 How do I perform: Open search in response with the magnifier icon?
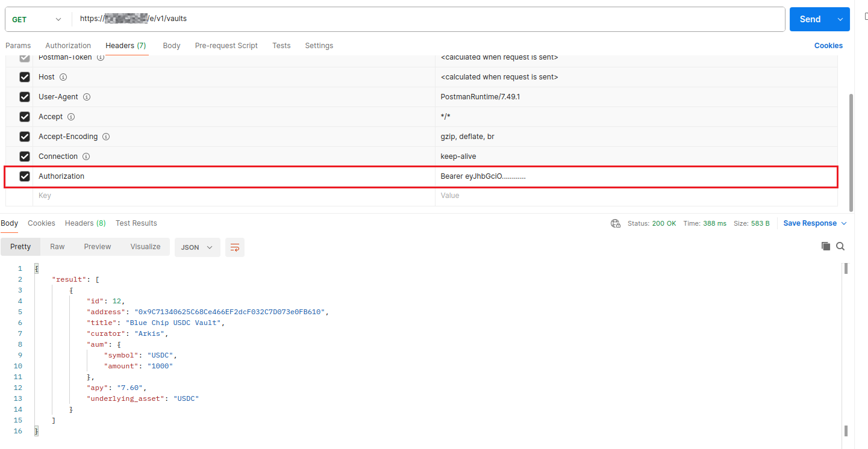click(x=840, y=246)
